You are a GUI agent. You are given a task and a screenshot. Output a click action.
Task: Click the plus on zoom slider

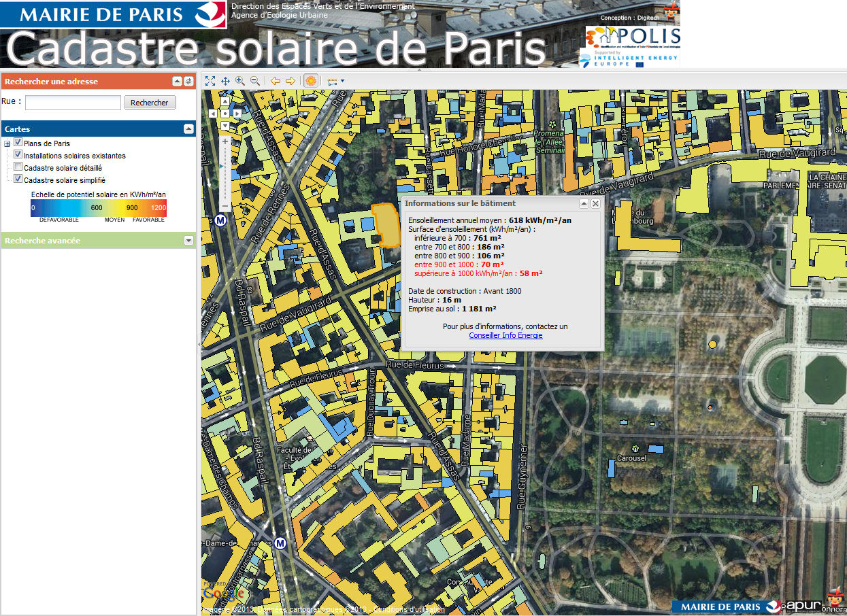(225, 141)
